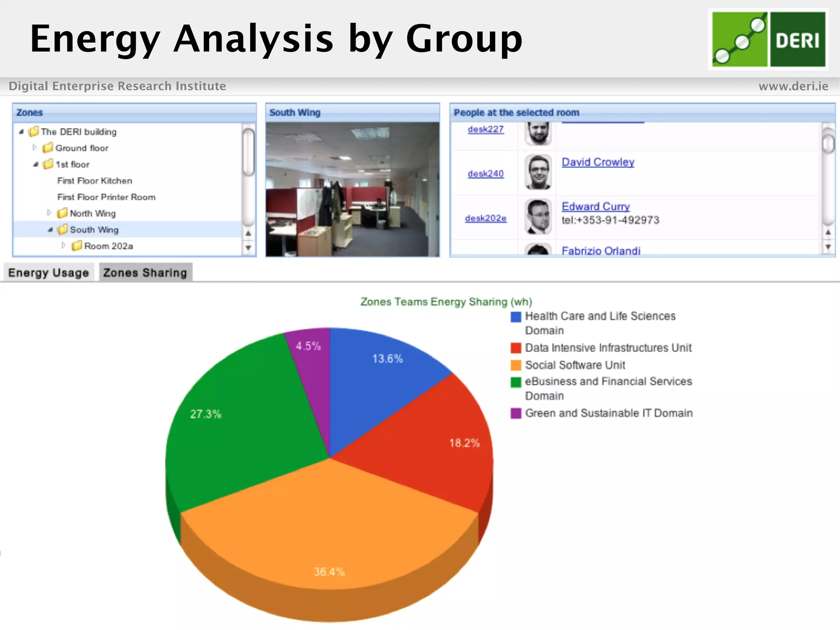Image resolution: width=840 pixels, height=630 pixels.
Task: Click the blue Health Care legend swatch
Action: [516, 317]
